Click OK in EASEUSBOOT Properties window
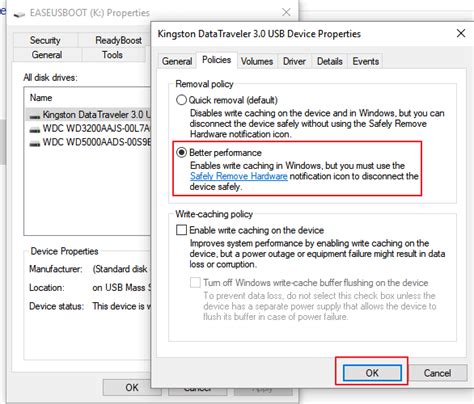Screen dimensions: 474x404 pos(132,387)
